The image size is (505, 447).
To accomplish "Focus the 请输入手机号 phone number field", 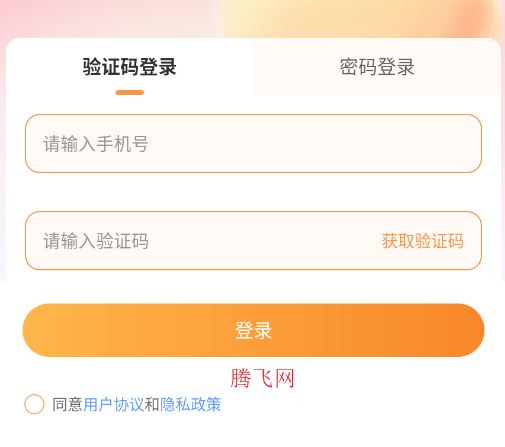I will click(x=253, y=144).
